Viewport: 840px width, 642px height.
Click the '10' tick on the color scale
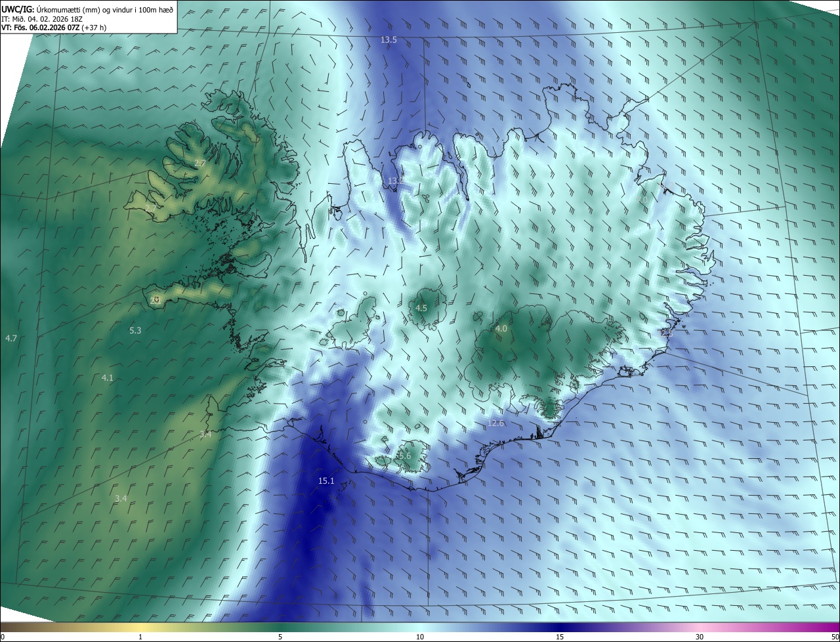point(420,637)
